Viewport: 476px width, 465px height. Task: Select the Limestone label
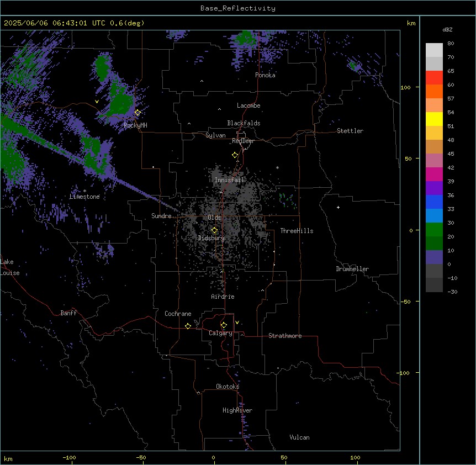point(84,197)
